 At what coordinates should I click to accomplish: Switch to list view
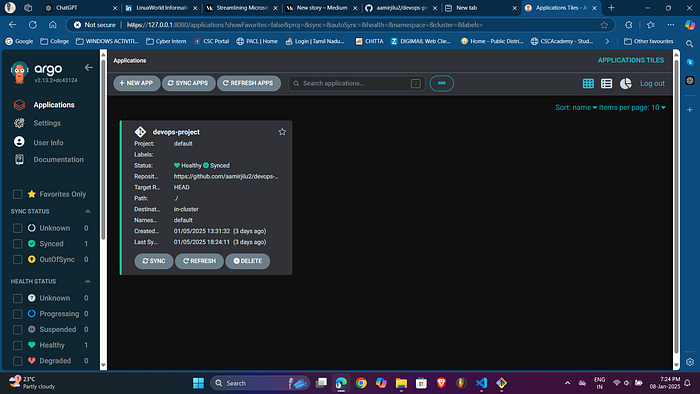[606, 83]
